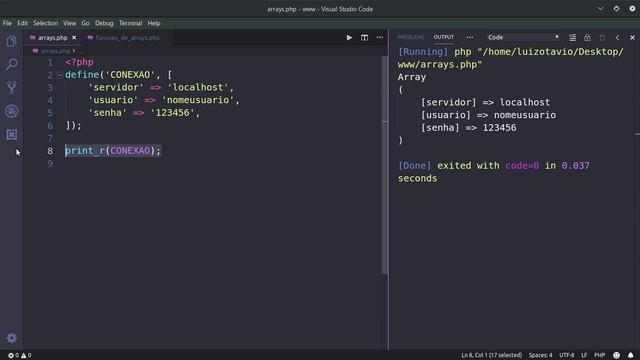Open the Manage gear menu

point(11,338)
